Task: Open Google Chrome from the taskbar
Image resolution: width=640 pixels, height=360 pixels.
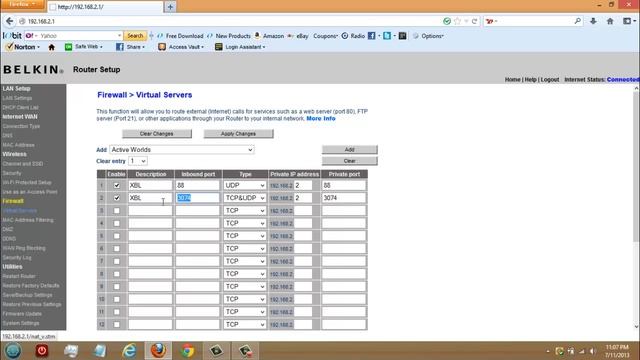Action: coord(187,351)
